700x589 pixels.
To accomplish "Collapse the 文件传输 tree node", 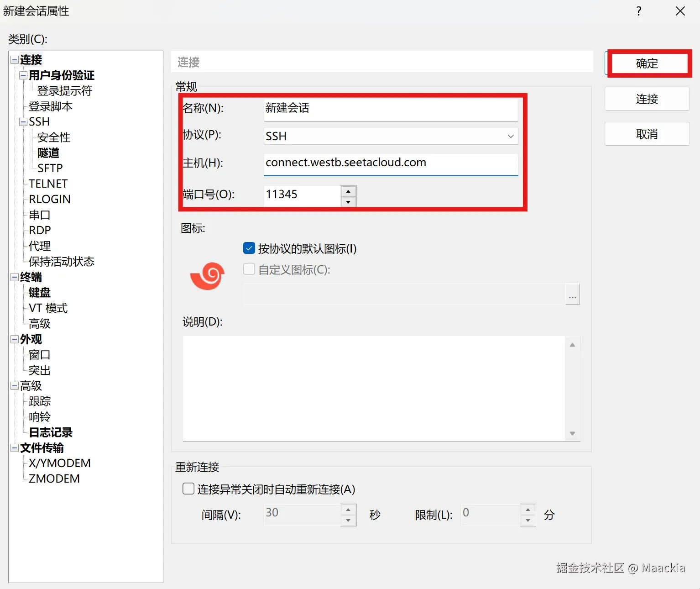I will (x=15, y=448).
